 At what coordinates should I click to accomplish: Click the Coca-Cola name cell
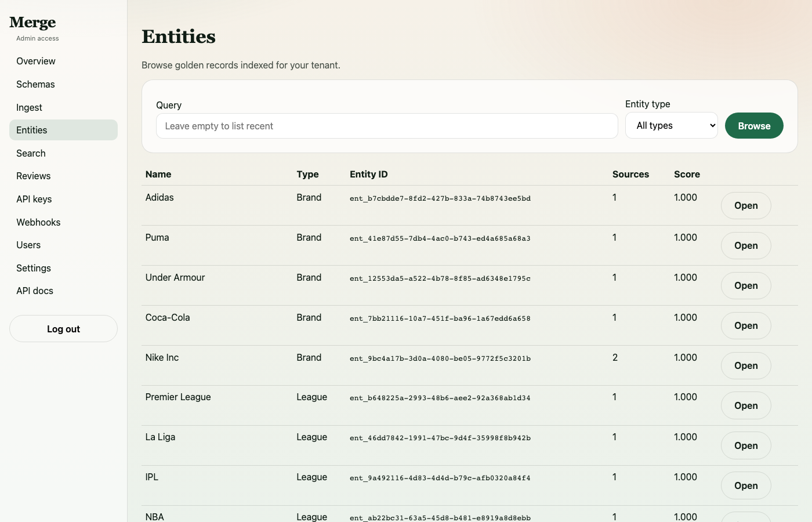[168, 317]
